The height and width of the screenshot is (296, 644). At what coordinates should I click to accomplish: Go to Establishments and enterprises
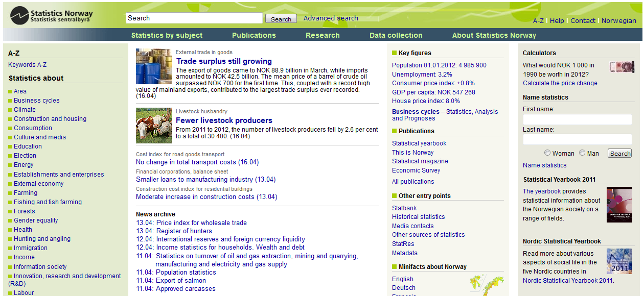(59, 175)
